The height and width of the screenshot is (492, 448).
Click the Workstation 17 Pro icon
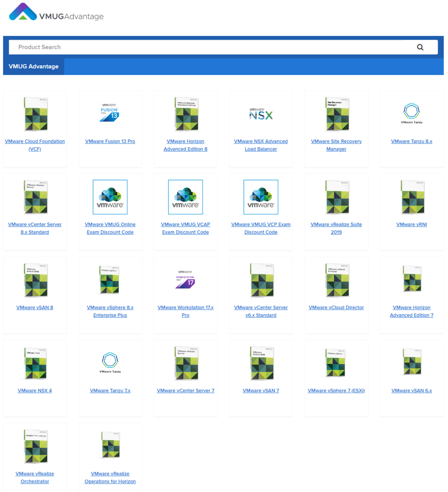click(185, 279)
